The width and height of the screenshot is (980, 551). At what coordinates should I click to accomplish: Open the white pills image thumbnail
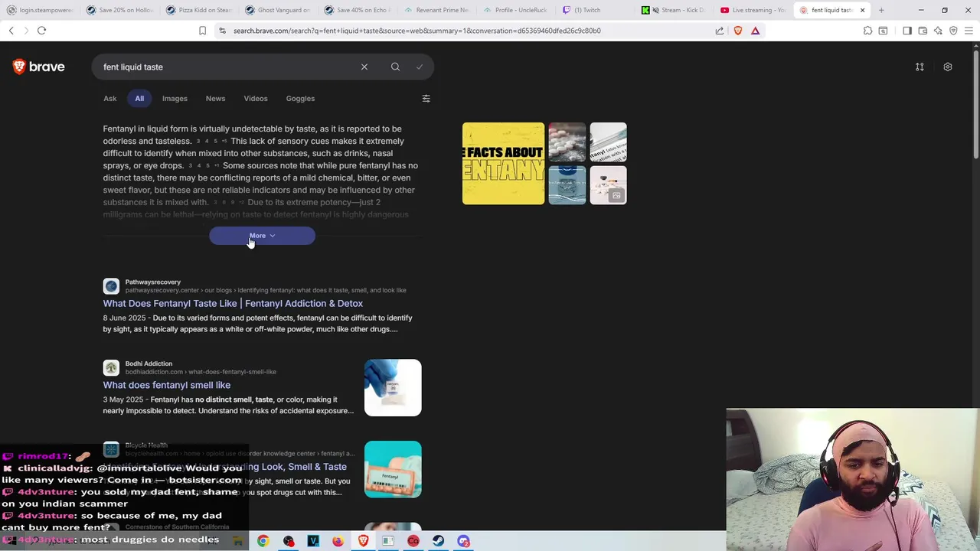pyautogui.click(x=567, y=142)
